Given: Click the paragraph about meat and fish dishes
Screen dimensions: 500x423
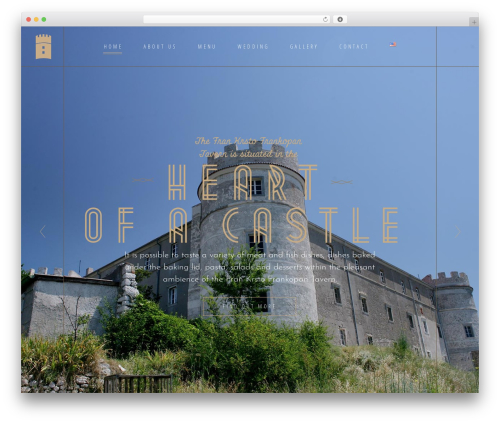Looking at the screenshot, I should pyautogui.click(x=249, y=267).
